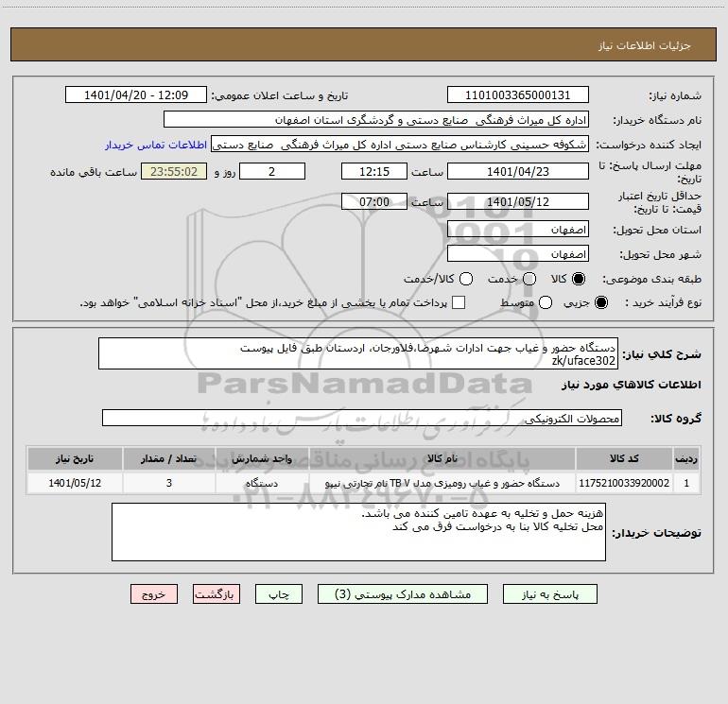Click the product name cell دستگاه حضور و غیاب
Viewport: 728px width, 704px height.
442,483
